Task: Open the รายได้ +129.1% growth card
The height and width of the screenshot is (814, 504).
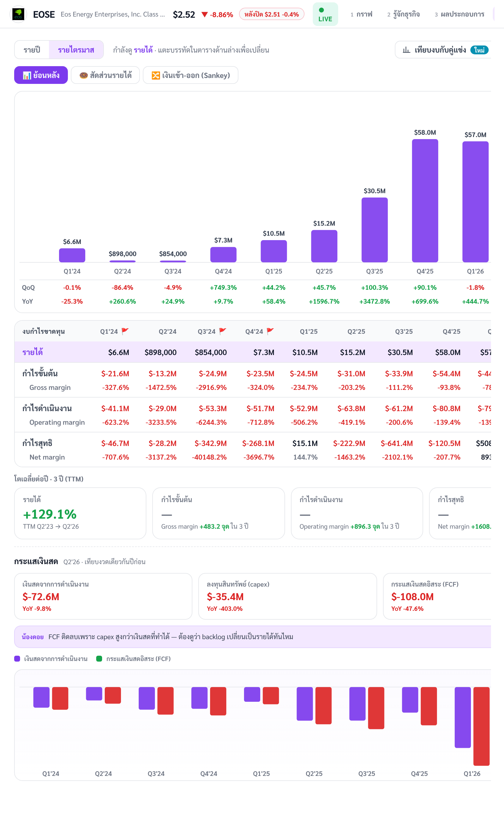Action: [80, 513]
